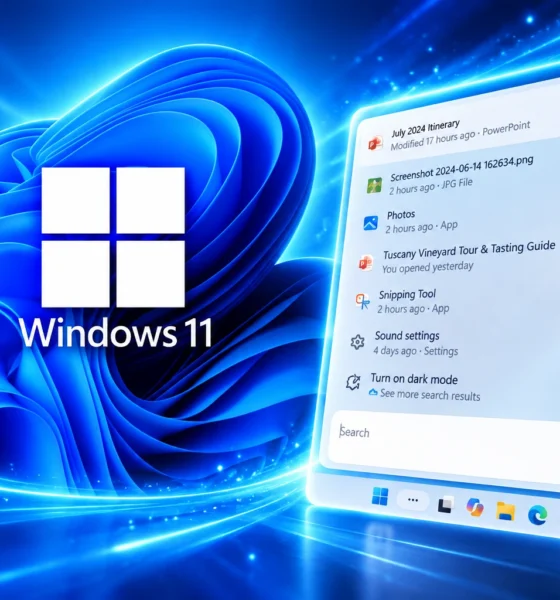Click '4 days ago · Settings' subtitle
Viewport: 560px width, 600px height.
pos(416,351)
